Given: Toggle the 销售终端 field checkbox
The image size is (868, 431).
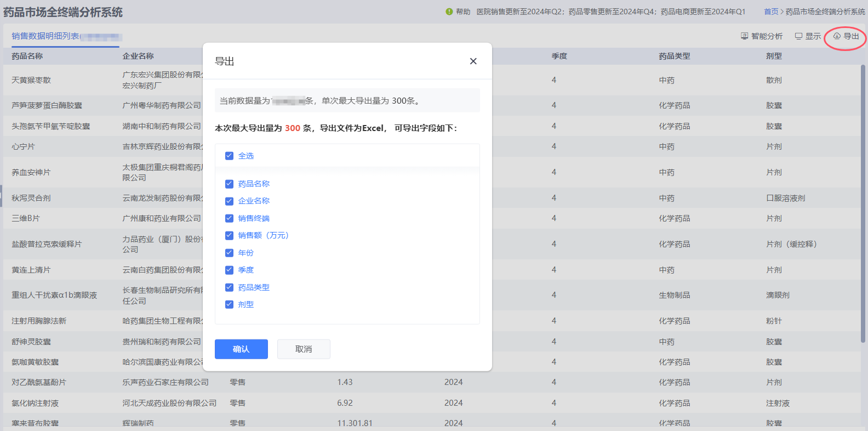Looking at the screenshot, I should tap(229, 218).
